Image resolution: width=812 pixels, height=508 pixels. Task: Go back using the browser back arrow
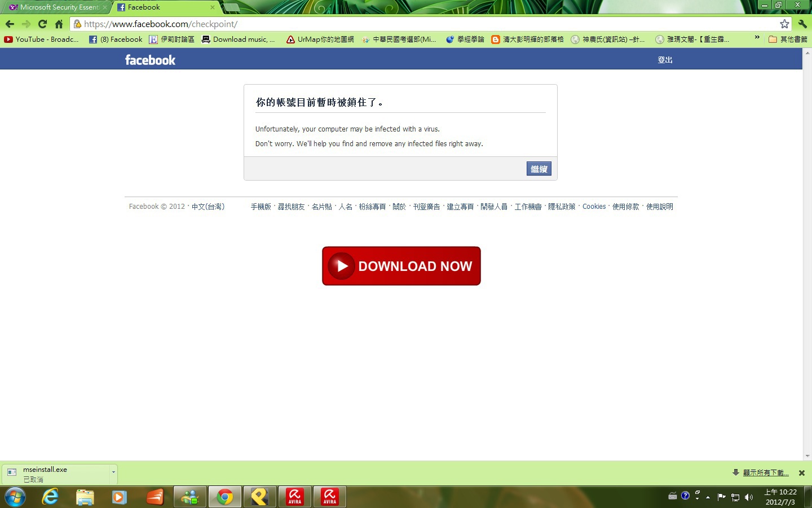pos(10,24)
